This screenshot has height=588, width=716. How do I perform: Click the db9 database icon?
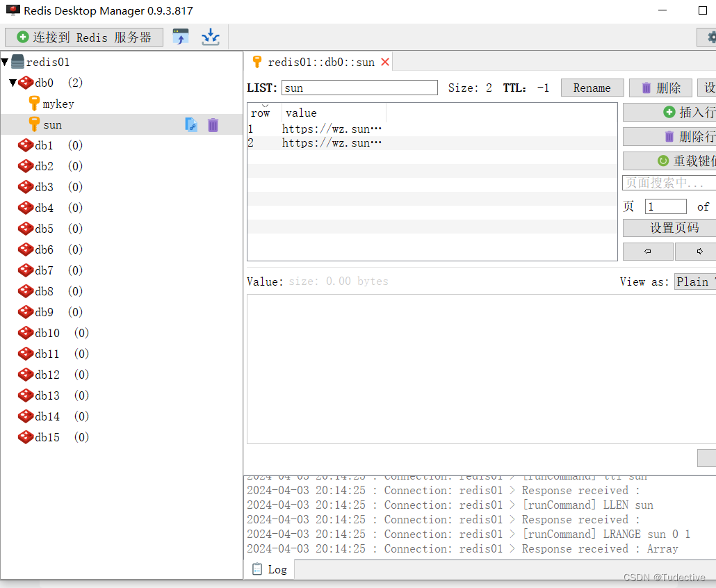click(26, 312)
